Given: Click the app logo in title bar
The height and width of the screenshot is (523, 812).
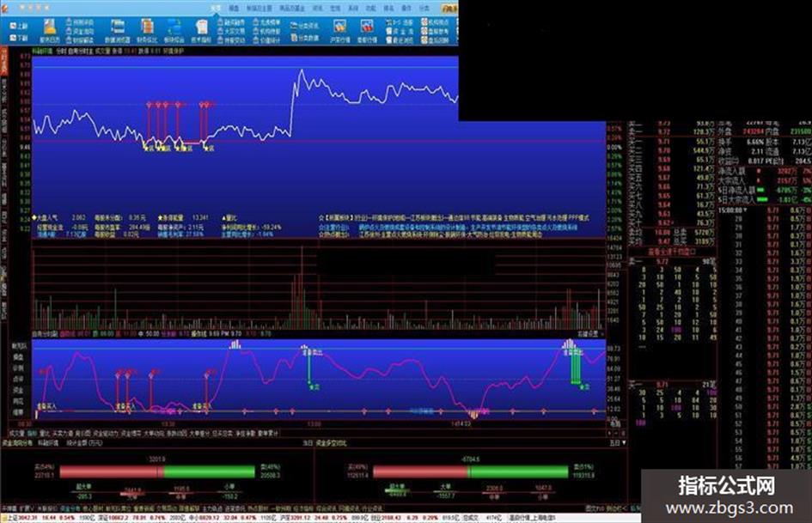Looking at the screenshot, I should tap(4, 8).
